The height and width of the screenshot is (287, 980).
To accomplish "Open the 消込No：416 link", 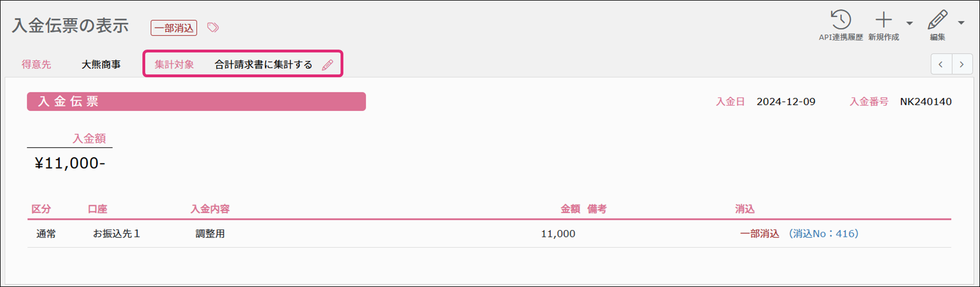I will [824, 233].
